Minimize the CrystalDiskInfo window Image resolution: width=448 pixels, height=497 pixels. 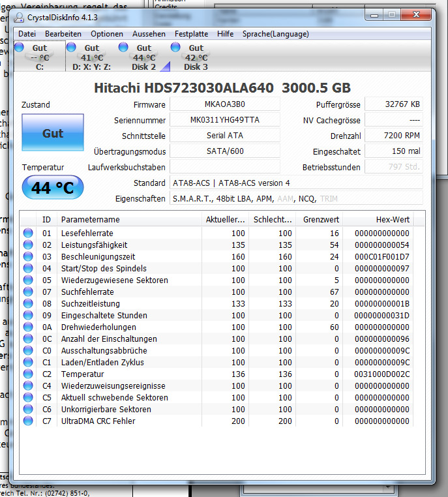(374, 14)
